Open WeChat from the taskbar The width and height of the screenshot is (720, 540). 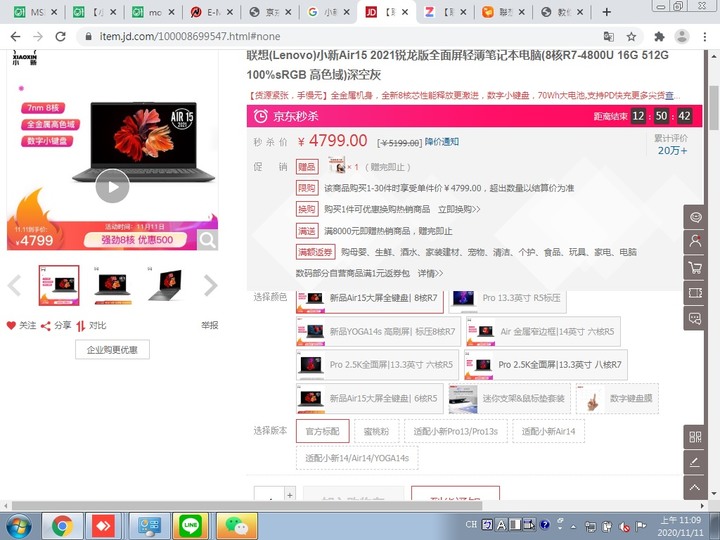(236, 526)
